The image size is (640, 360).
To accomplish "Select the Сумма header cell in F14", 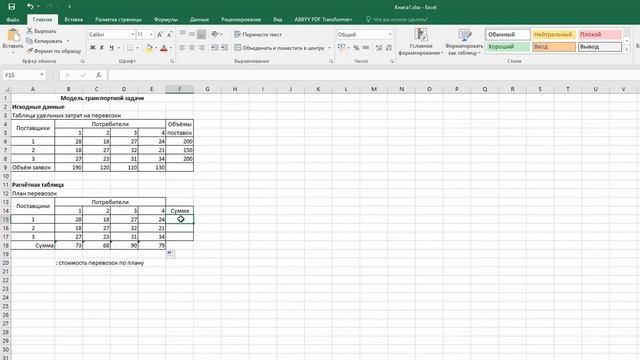I will click(x=180, y=211).
